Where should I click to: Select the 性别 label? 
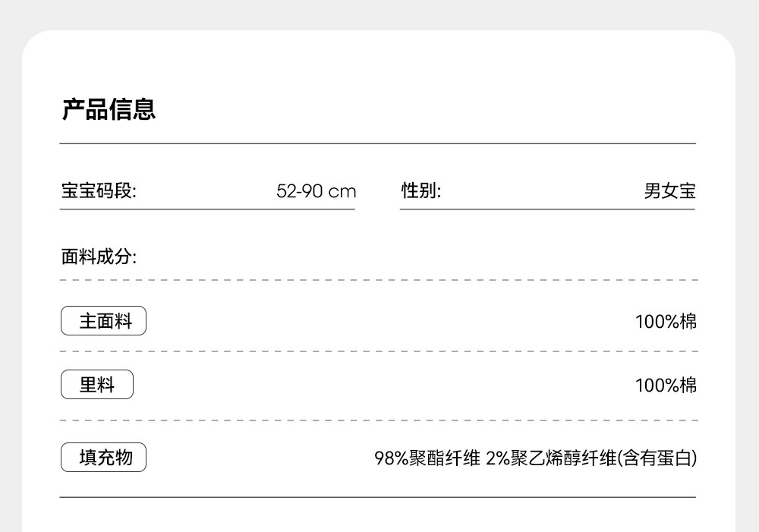point(420,191)
